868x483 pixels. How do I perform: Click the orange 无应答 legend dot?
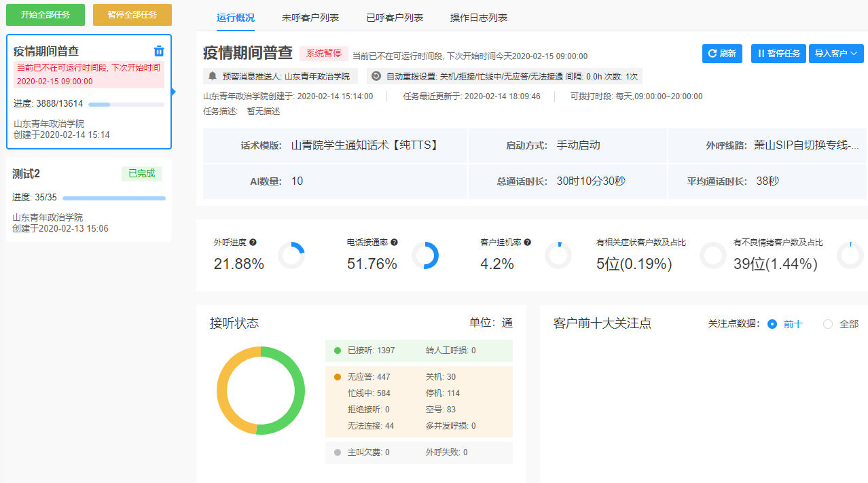(x=338, y=377)
